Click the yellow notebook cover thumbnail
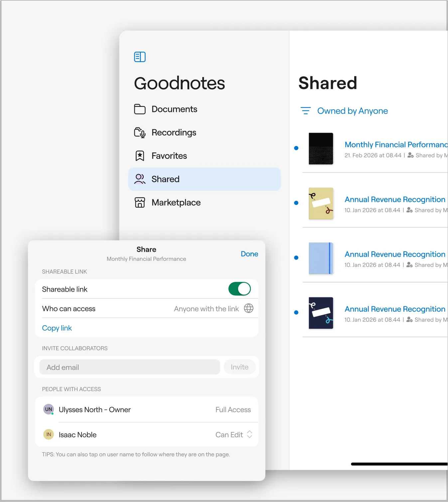Screen dimensions: 448x502 321,203
